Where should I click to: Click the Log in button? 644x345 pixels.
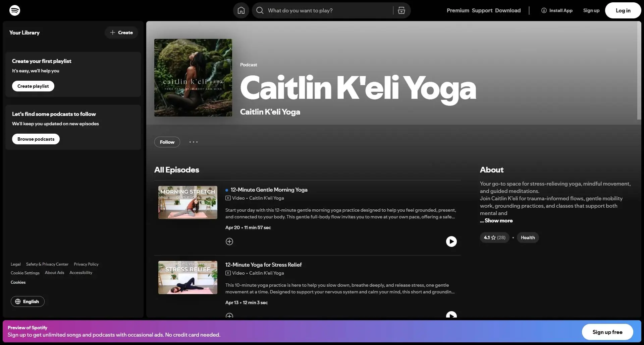623,10
